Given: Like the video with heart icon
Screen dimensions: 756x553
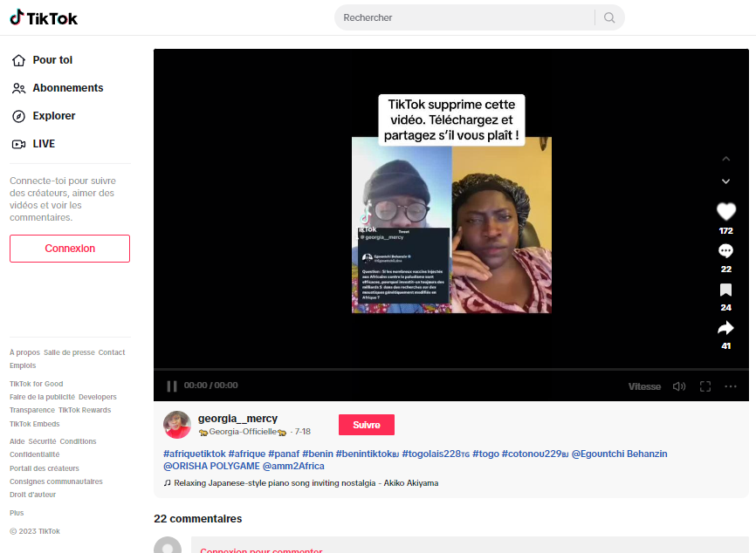Looking at the screenshot, I should pyautogui.click(x=726, y=211).
